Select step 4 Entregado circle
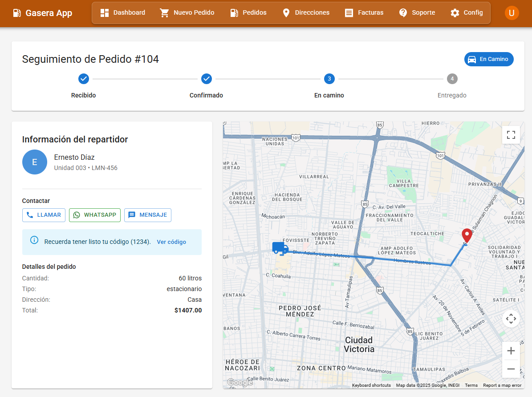 point(452,79)
